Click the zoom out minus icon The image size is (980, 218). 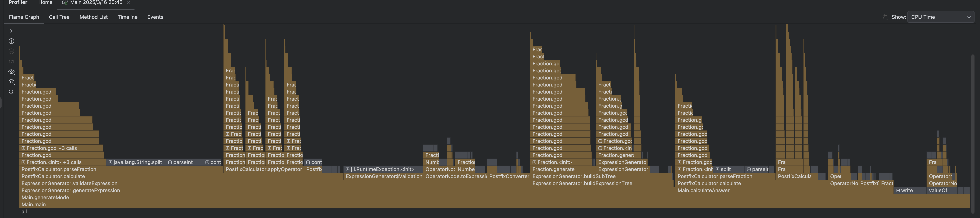(x=11, y=51)
